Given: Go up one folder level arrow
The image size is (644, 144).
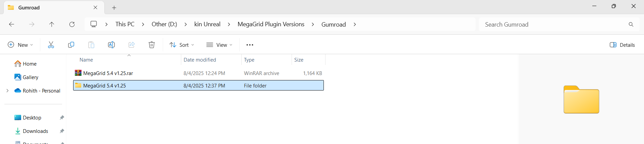Looking at the screenshot, I should click(x=52, y=24).
